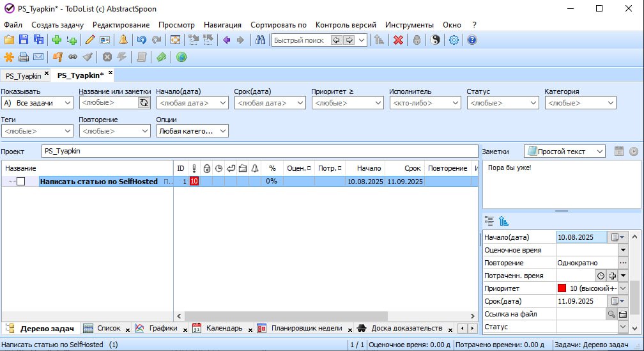
Task: Expand the Приоритет value dropdown in properties
Action: pos(623,288)
